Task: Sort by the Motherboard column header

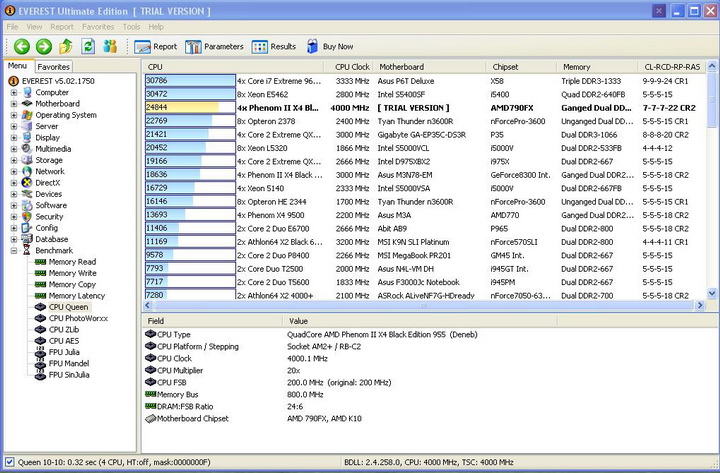Action: tap(429, 67)
